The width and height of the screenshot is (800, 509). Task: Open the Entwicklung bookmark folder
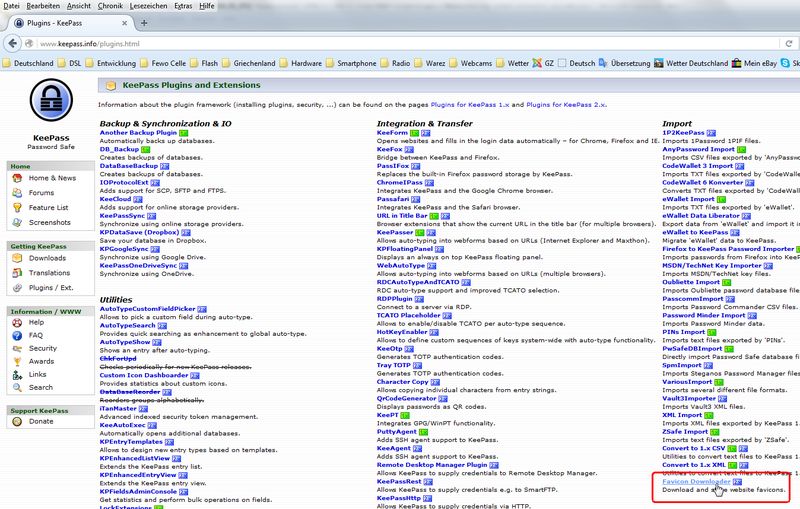click(111, 63)
